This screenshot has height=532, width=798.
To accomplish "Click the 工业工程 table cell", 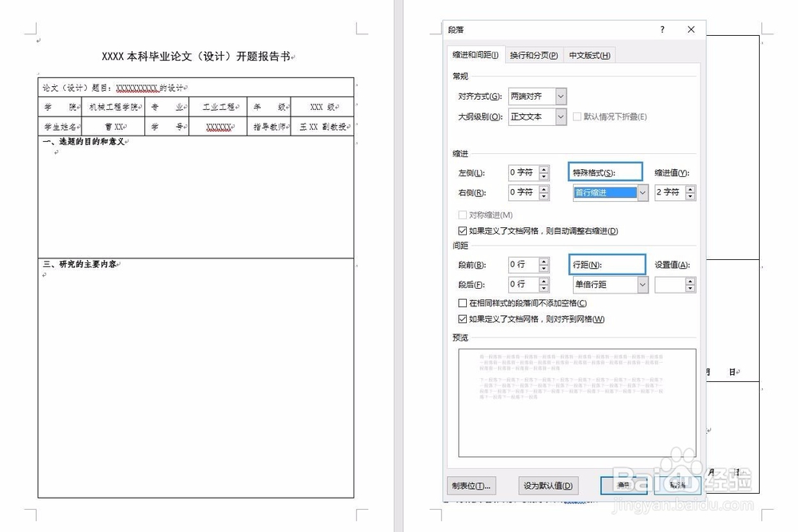I will (218, 107).
